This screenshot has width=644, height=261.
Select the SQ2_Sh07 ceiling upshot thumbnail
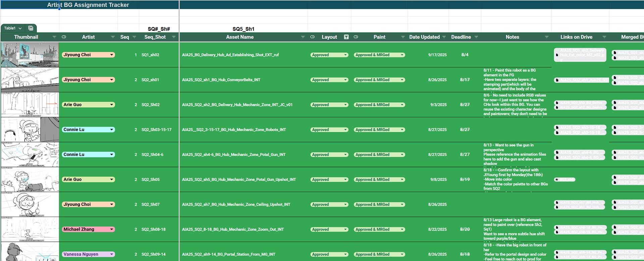(x=30, y=204)
